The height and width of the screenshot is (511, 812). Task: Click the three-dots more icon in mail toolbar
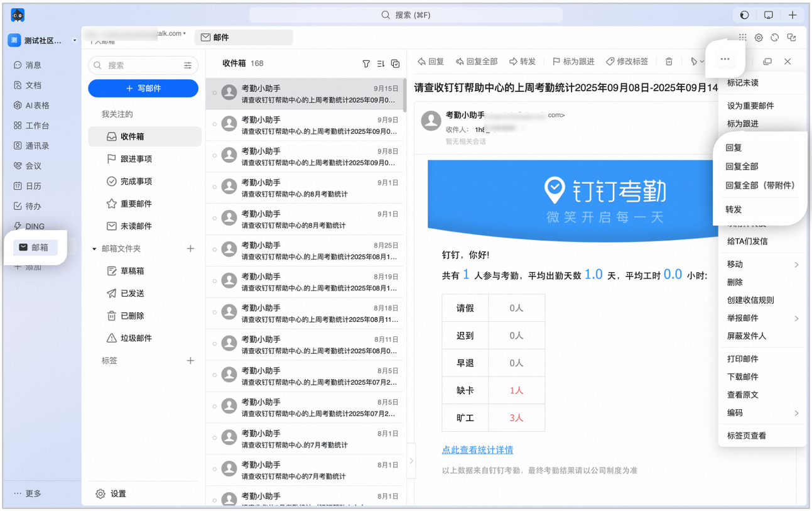tap(725, 59)
